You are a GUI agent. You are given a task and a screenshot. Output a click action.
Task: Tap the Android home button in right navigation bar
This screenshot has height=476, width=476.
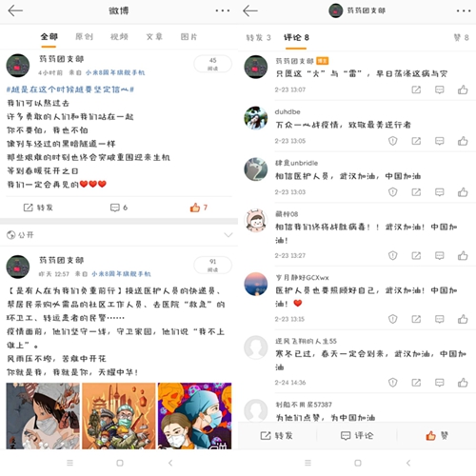[358, 463]
